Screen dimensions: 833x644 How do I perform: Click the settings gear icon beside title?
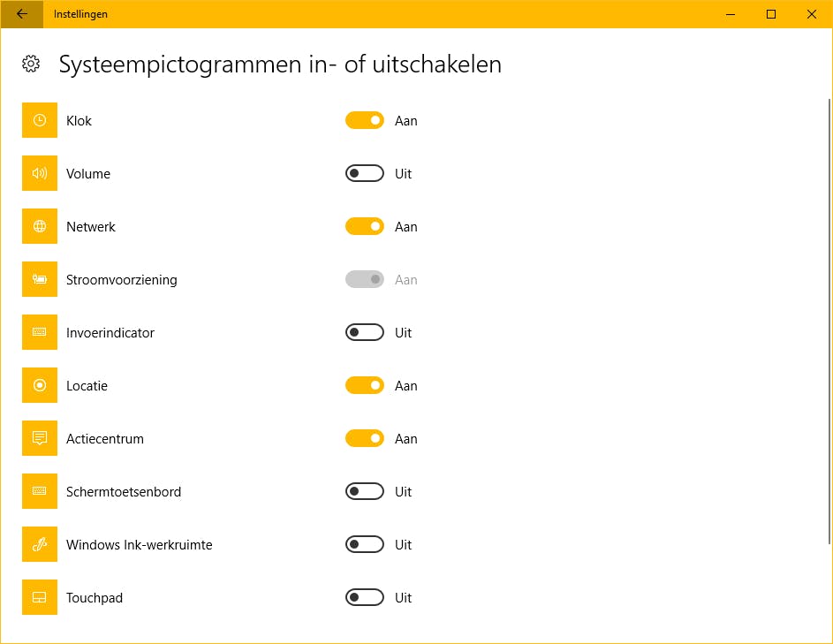[31, 64]
